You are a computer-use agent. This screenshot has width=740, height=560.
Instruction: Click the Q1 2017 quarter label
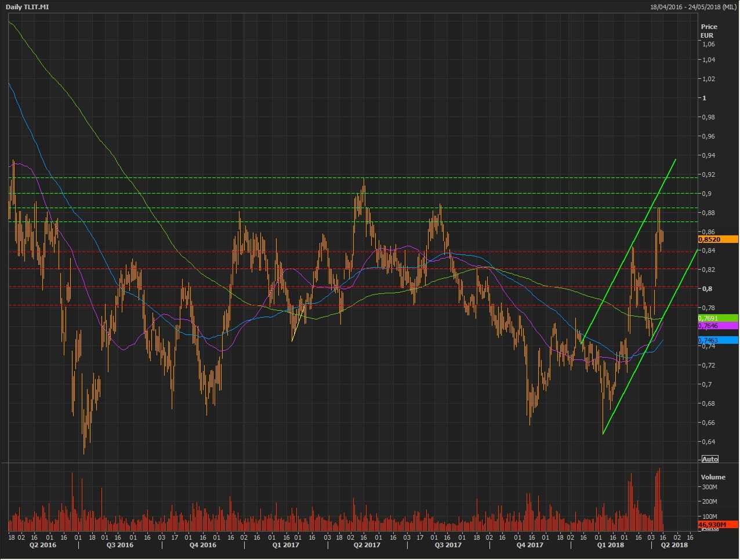pyautogui.click(x=286, y=545)
